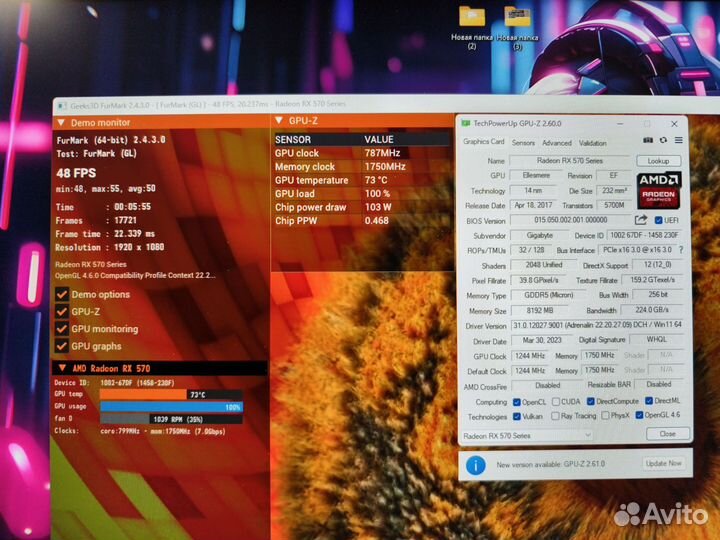Image resolution: width=720 pixels, height=540 pixels.
Task: Click the FurMark window title bar
Action: click(x=386, y=105)
